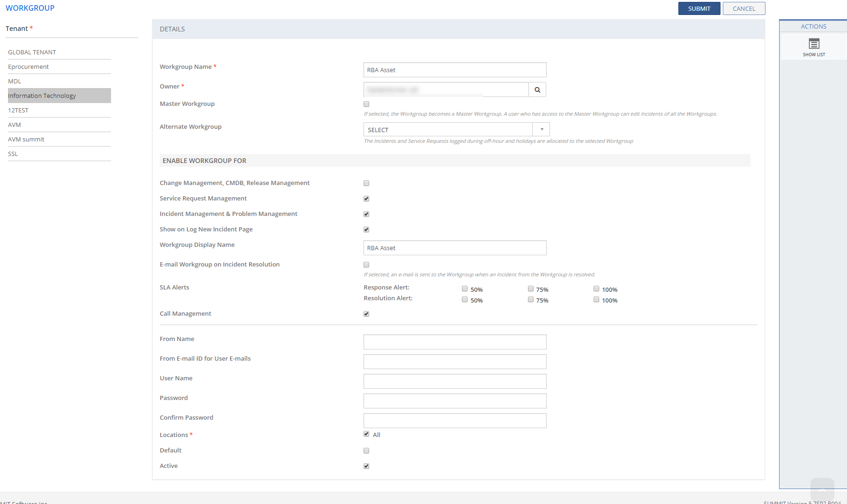
Task: Click the Workgroup Name input field
Action: tap(454, 70)
